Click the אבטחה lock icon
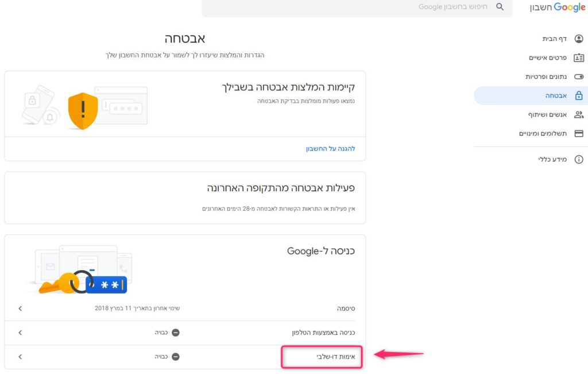588x374 pixels. [x=579, y=96]
